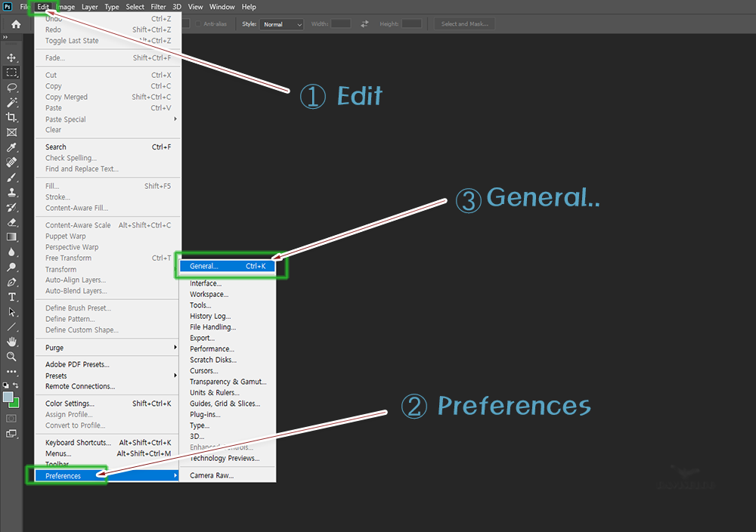Choose Adobe PDF Presets in Edit menu

point(108,364)
